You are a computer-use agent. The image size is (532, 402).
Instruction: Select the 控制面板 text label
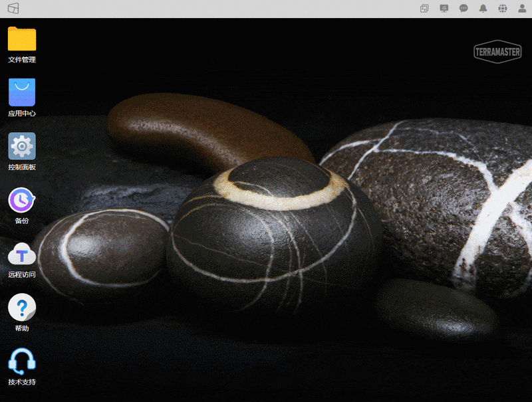pyautogui.click(x=22, y=167)
